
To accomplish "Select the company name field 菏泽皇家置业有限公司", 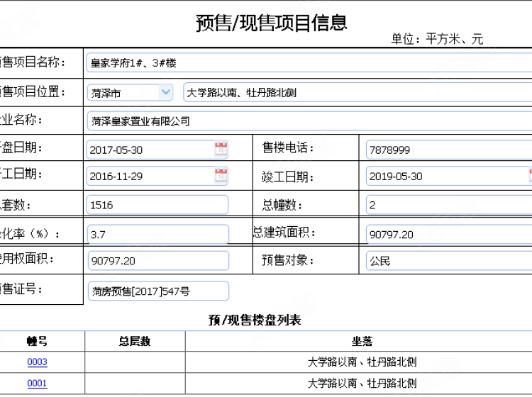I will pyautogui.click(x=305, y=121).
